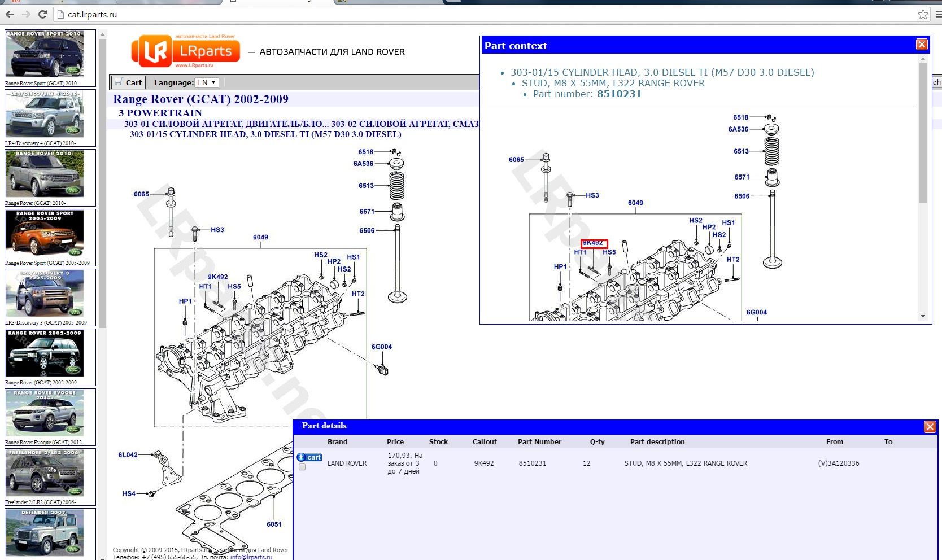Image resolution: width=942 pixels, height=560 pixels.
Task: Select callout HS3 in main diagram
Action: coord(217,230)
